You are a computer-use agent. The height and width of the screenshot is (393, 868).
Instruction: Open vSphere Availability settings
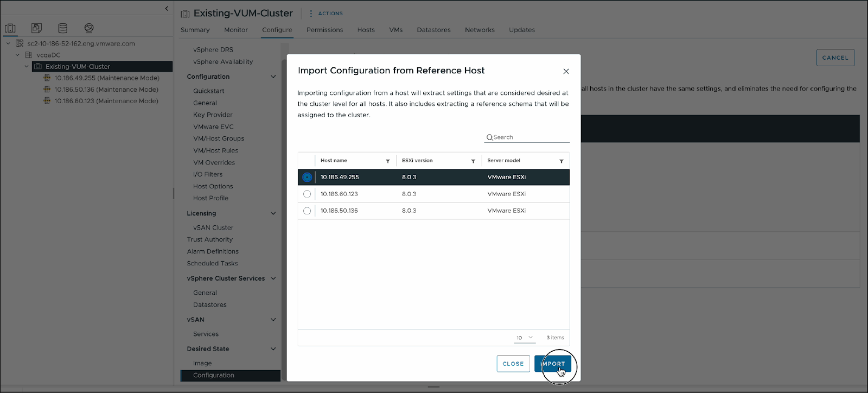223,62
